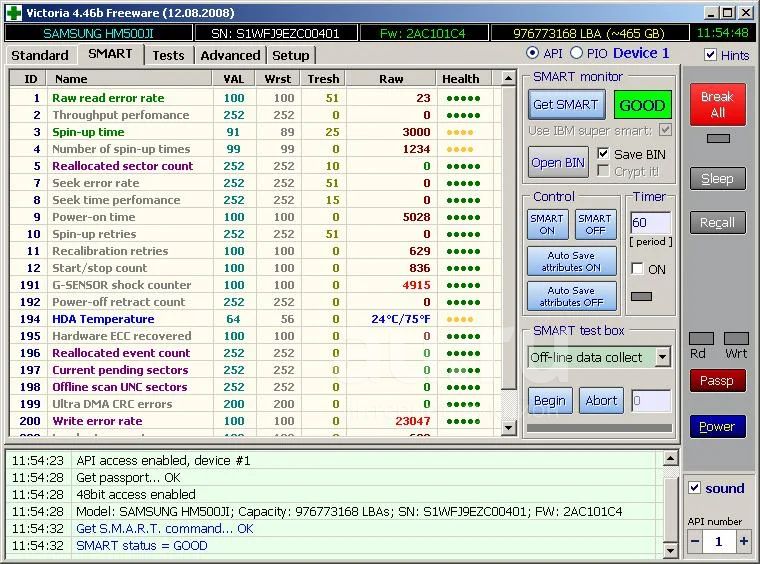Screen dimensions: 760x564
Task: Open the Off-line data collect dropdown
Action: tap(663, 358)
